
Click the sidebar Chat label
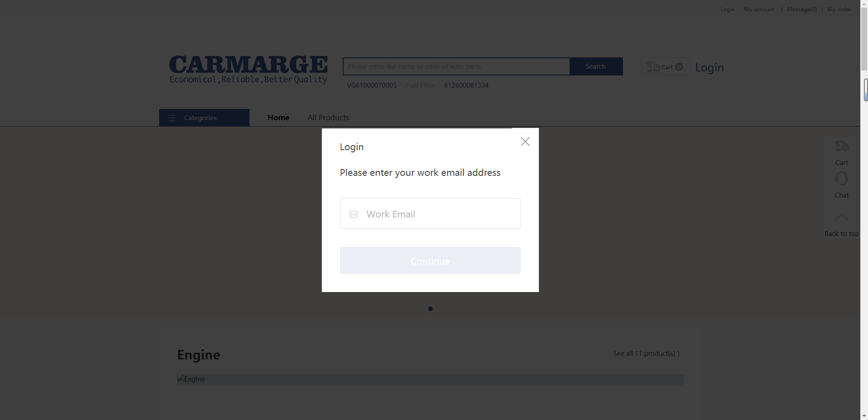[841, 195]
